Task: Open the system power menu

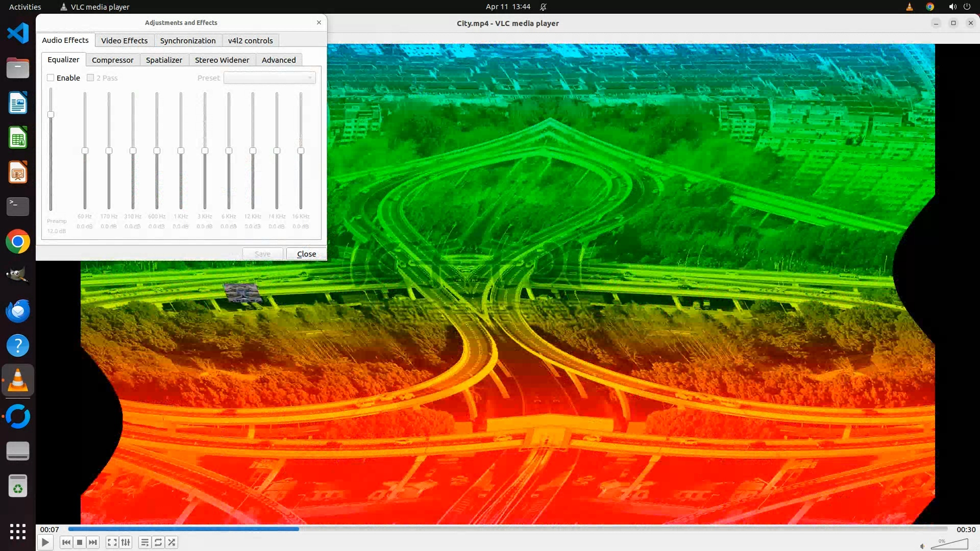Action: point(967,7)
